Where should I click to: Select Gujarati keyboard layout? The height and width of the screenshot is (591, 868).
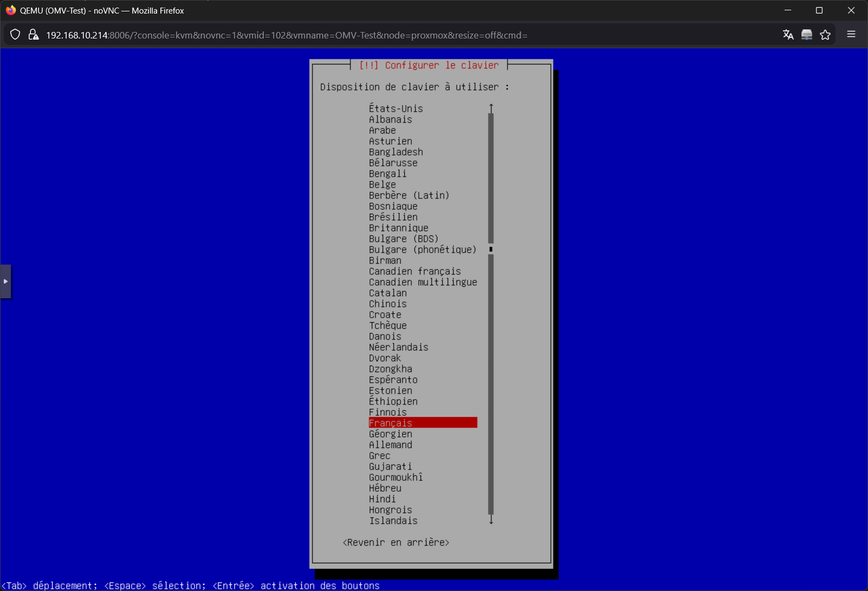[x=391, y=466]
